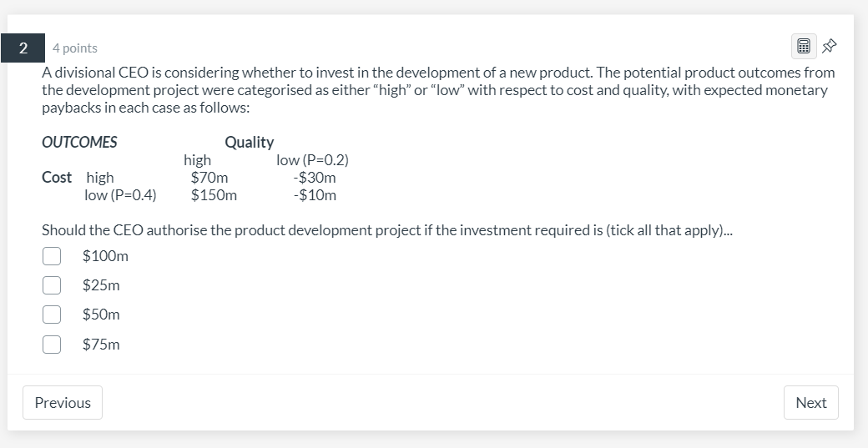868x448 pixels.
Task: Click the $75m answer label text
Action: point(101,345)
